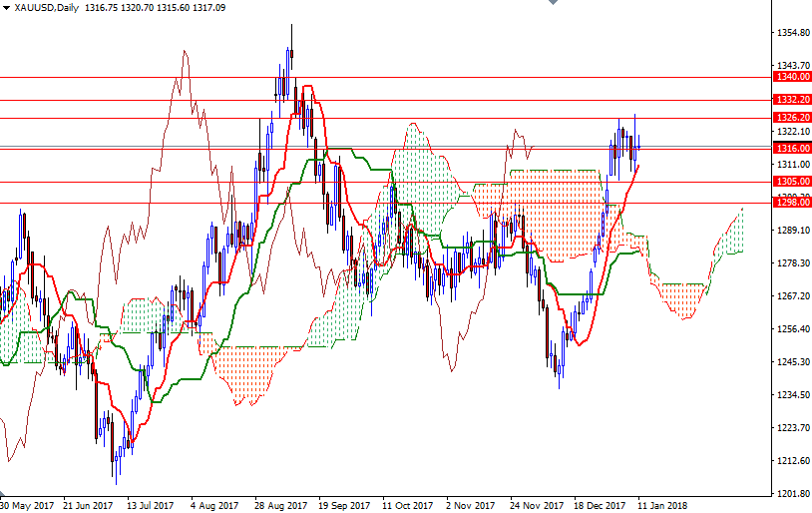The height and width of the screenshot is (513, 812).
Task: Open the dropdown arrow beside XAUUSD,Daily
Action: pyautogui.click(x=6, y=7)
